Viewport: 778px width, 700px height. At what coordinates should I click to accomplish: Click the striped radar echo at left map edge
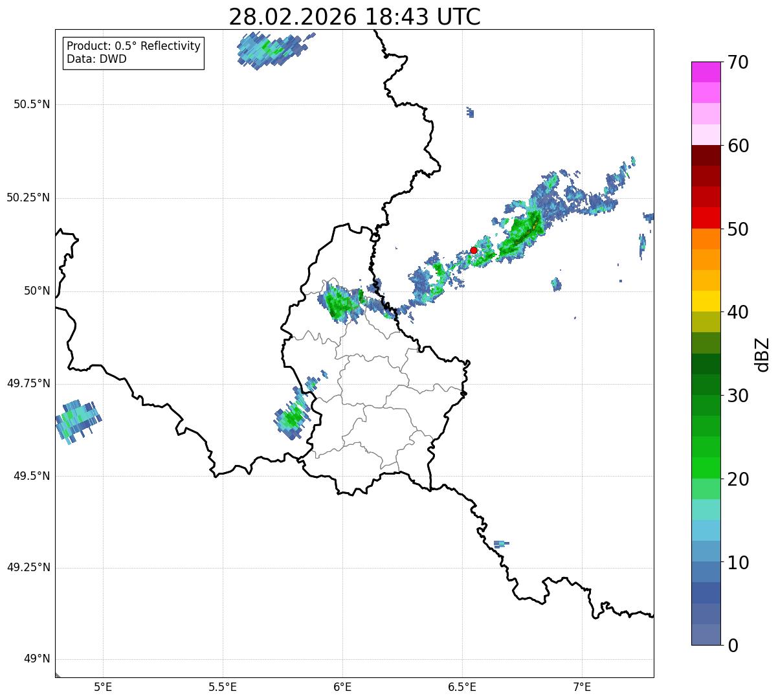coord(77,421)
